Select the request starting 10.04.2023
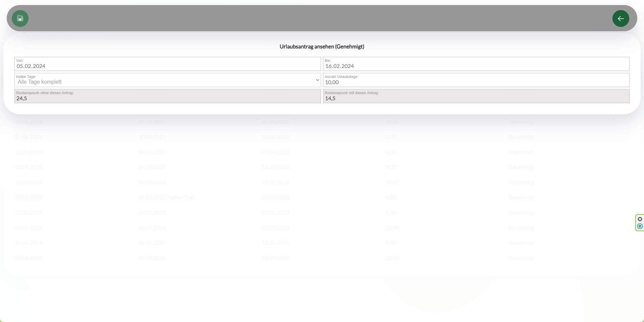 (x=152, y=137)
